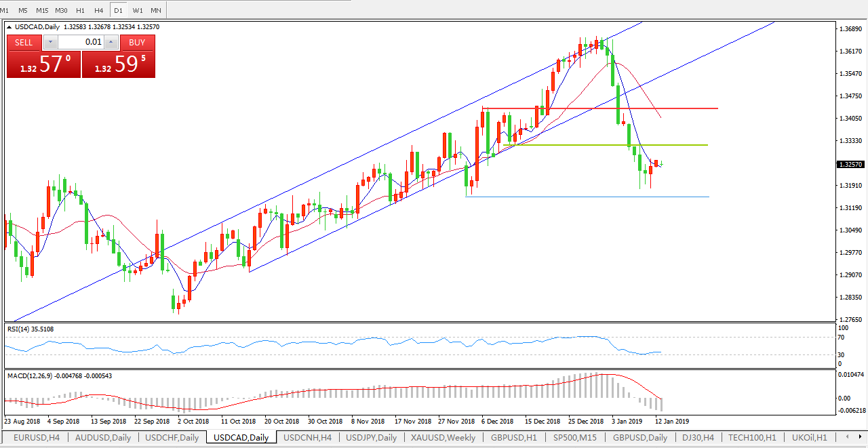Image resolution: width=868 pixels, height=448 pixels.
Task: Switch to the W1 weekly timeframe
Action: click(x=138, y=10)
